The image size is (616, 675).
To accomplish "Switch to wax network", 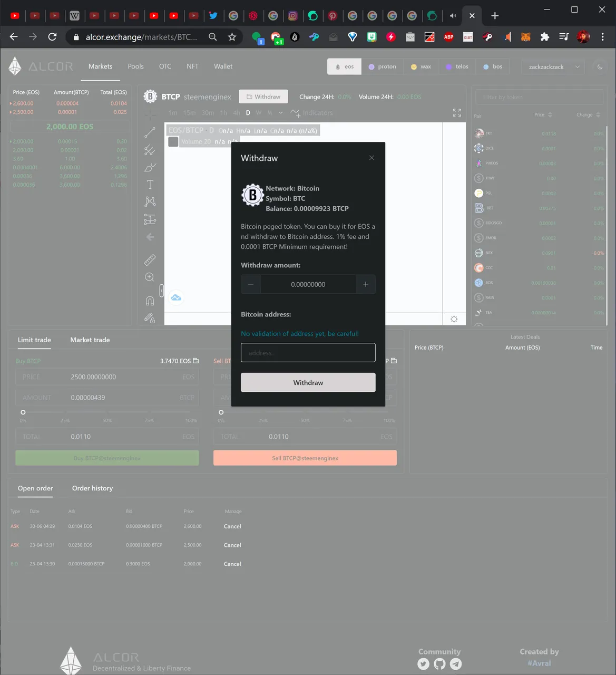I will coord(421,66).
